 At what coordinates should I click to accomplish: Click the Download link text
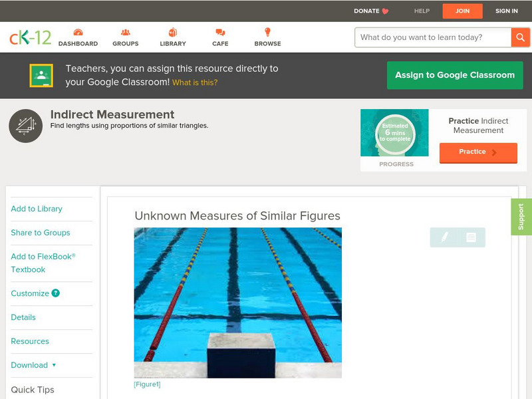pyautogui.click(x=29, y=365)
